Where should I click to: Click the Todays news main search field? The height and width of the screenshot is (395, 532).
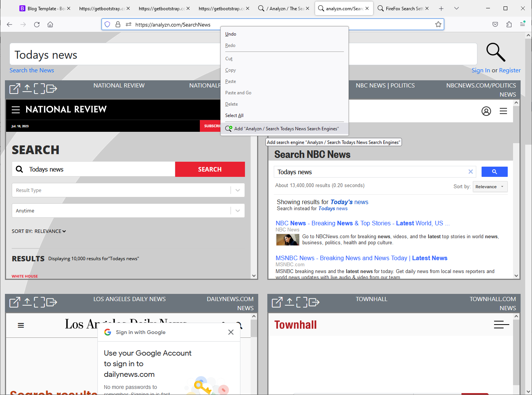(243, 54)
